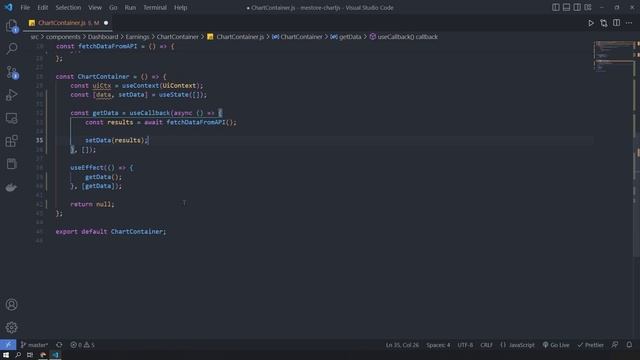Open the Explorer view in activity bar
This screenshot has height=360, width=640.
11,26
